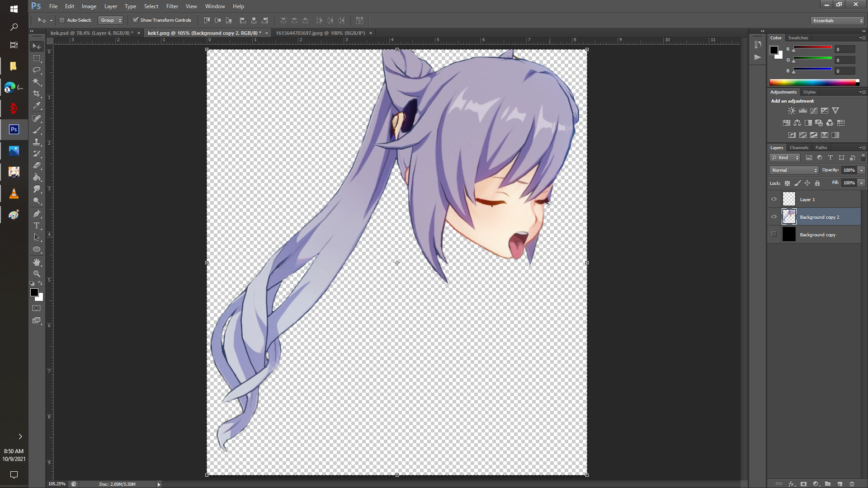The height and width of the screenshot is (488, 868).
Task: Select the Zoom tool in toolbar
Action: click(x=37, y=274)
